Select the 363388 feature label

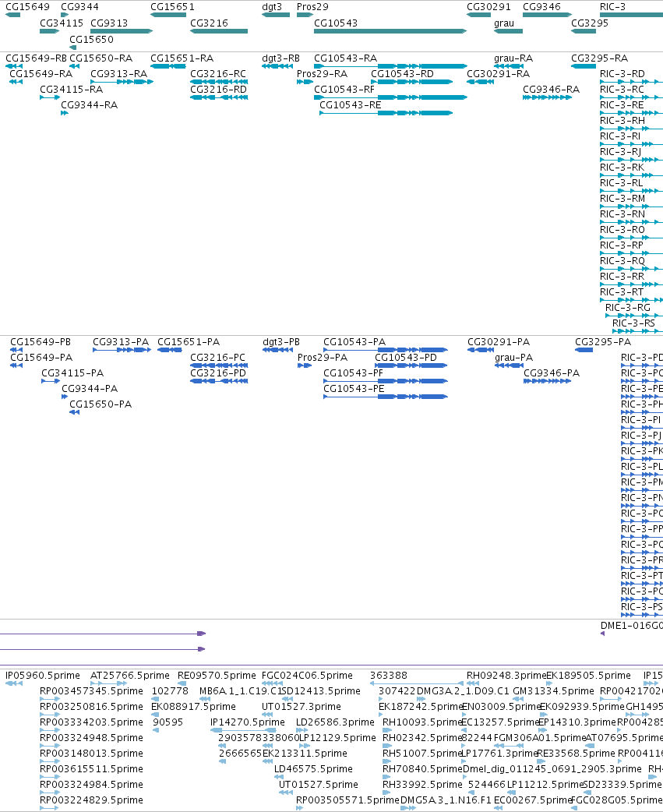click(389, 676)
